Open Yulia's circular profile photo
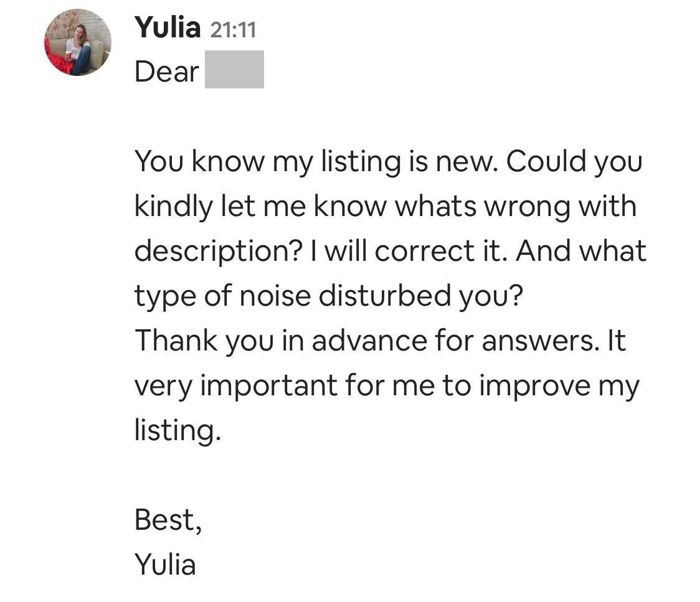The image size is (700, 602). coord(78,42)
